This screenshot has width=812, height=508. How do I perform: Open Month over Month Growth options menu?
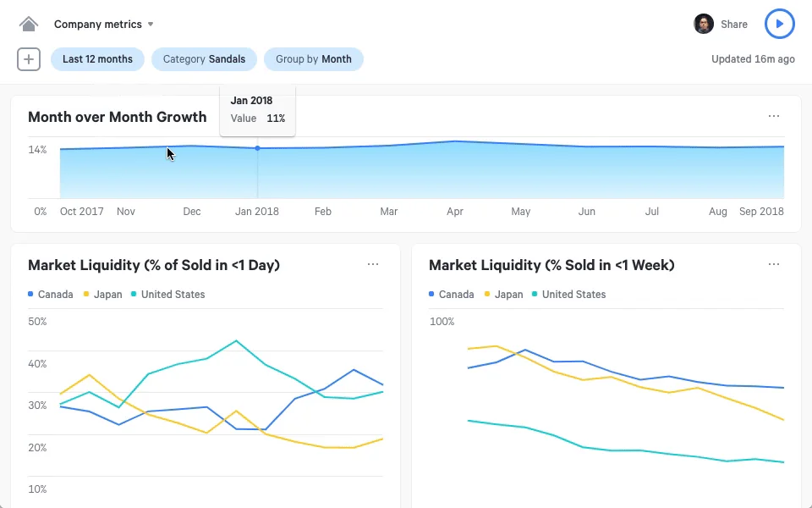point(773,117)
